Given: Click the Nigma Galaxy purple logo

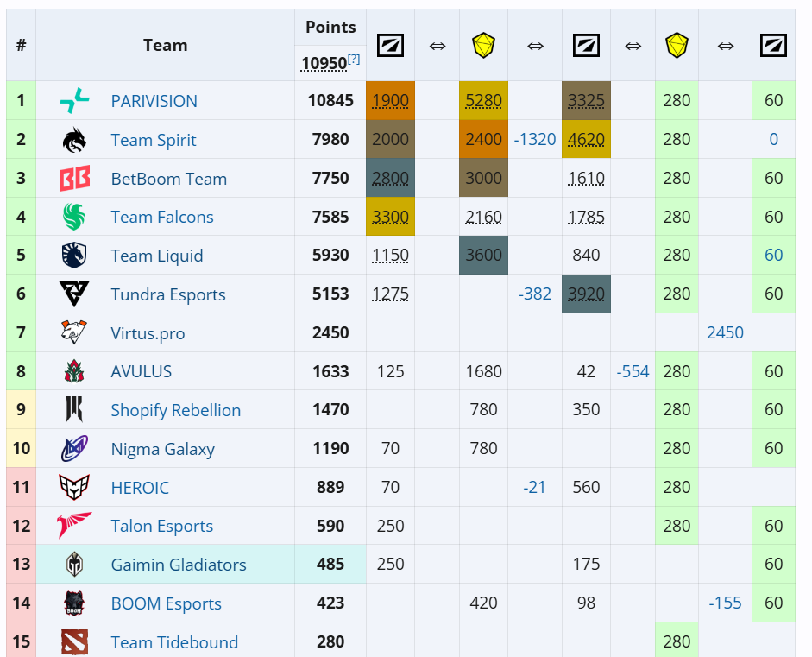Looking at the screenshot, I should coord(74,448).
